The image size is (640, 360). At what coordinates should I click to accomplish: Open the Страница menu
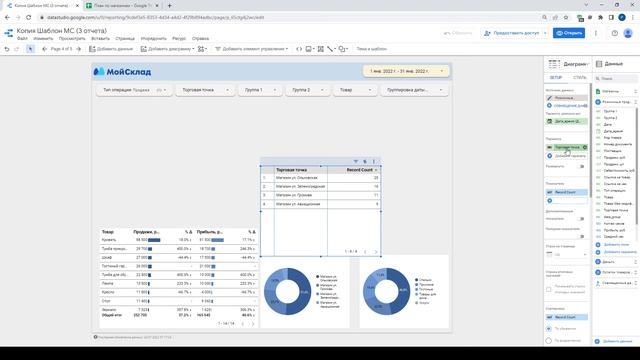(125, 39)
